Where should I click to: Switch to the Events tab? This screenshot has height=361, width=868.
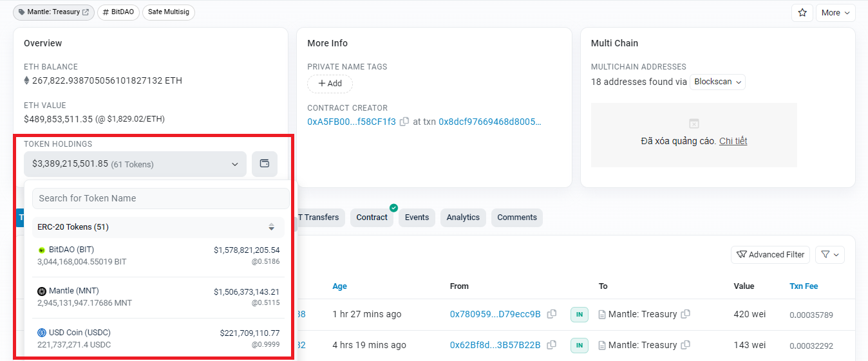417,218
